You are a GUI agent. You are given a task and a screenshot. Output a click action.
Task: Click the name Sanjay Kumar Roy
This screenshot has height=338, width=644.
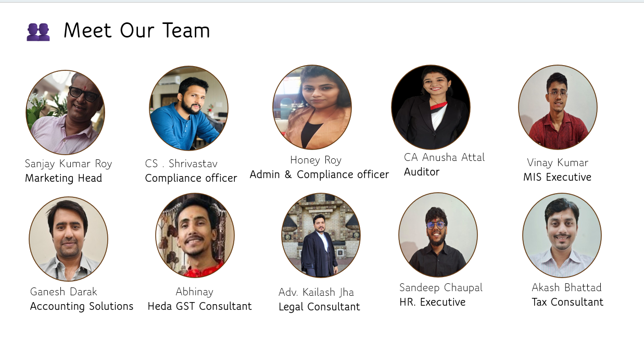click(x=68, y=164)
